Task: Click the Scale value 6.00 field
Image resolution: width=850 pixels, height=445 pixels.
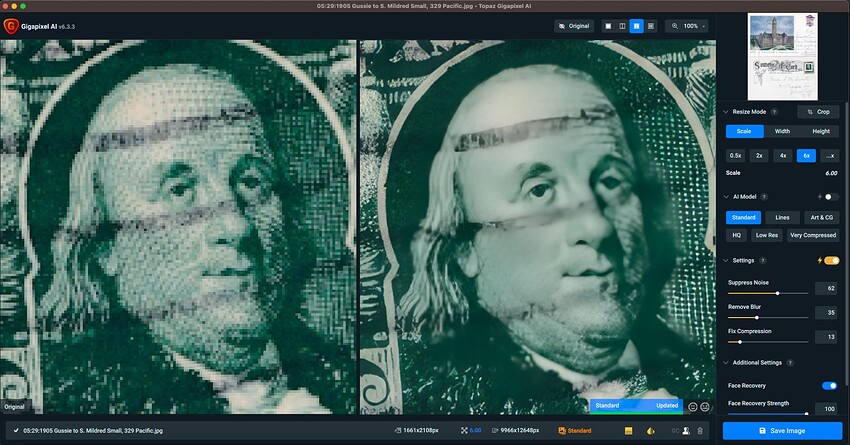Action: 831,173
